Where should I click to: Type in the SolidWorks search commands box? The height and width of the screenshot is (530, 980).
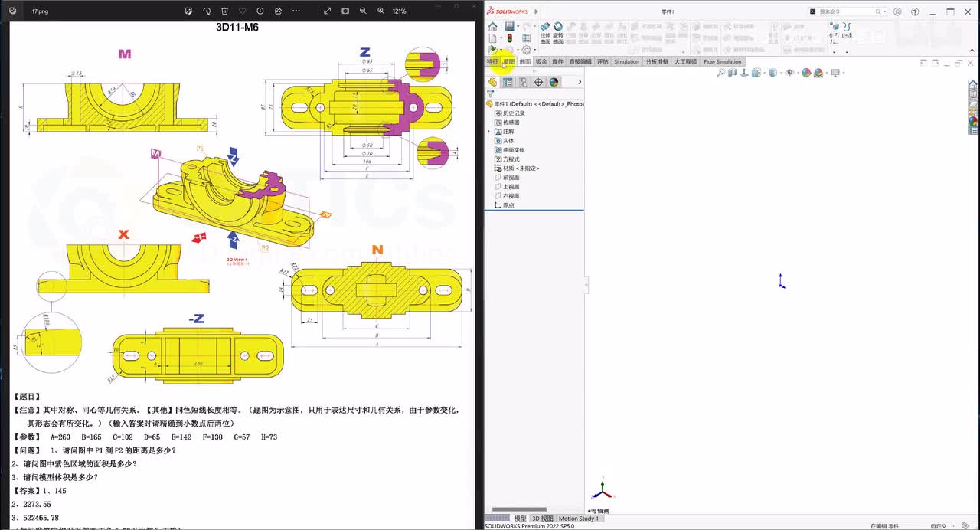click(x=845, y=11)
